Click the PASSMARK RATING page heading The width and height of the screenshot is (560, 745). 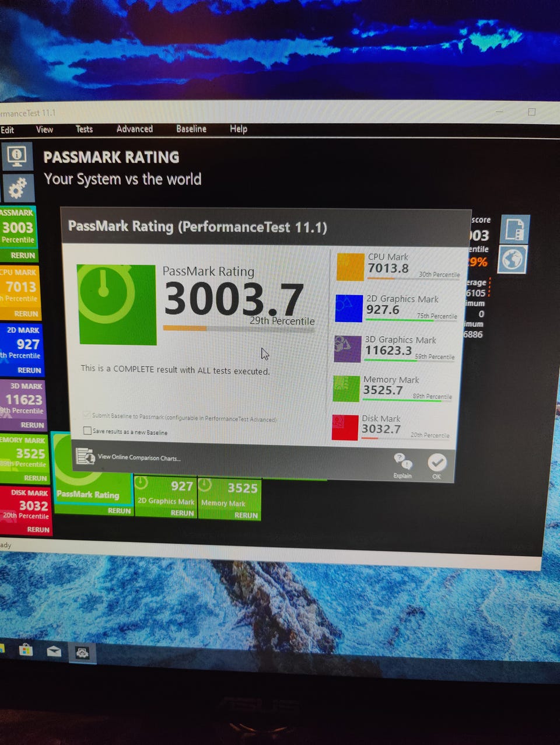(x=111, y=158)
